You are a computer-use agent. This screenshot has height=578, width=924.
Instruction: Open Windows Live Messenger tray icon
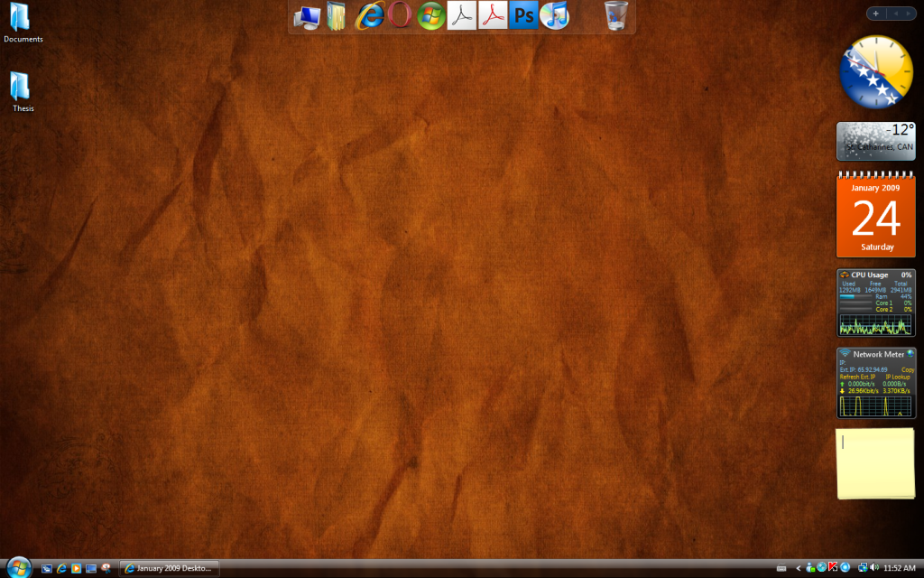pyautogui.click(x=810, y=568)
